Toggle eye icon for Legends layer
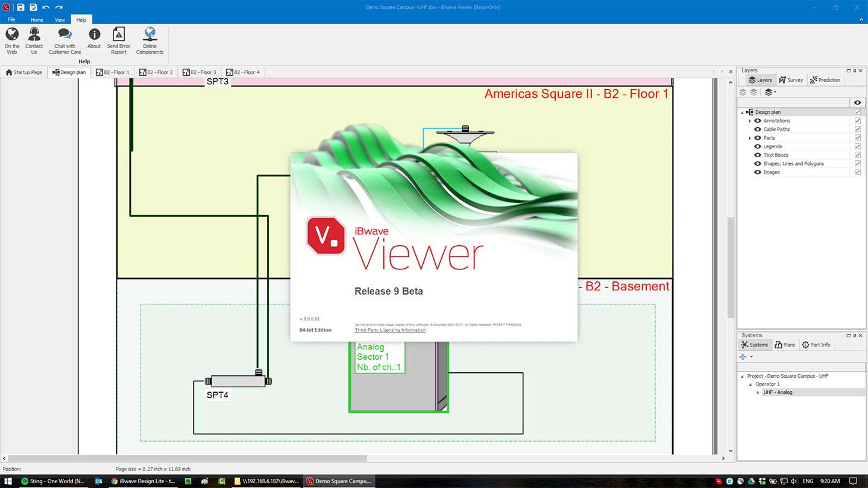Image resolution: width=868 pixels, height=488 pixels. coord(758,146)
